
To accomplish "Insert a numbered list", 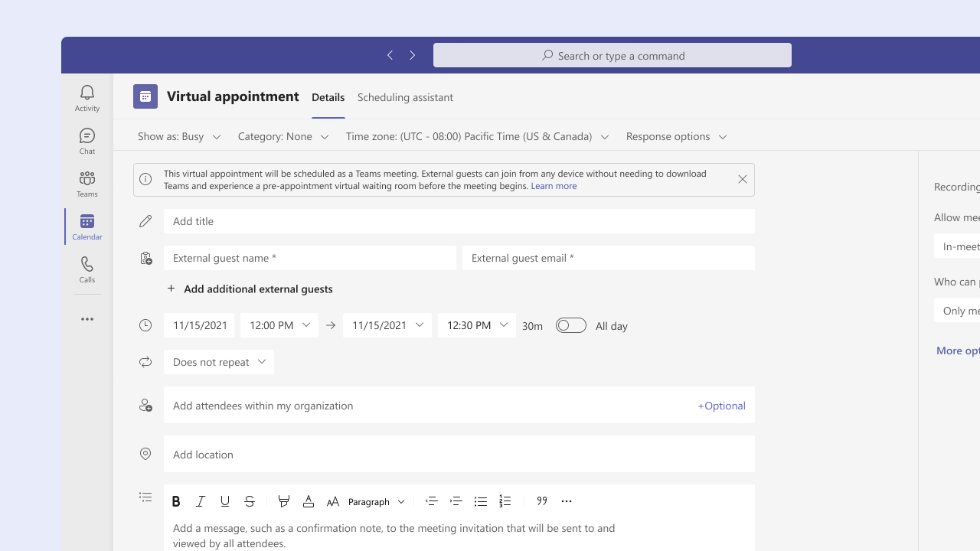I will [x=505, y=501].
